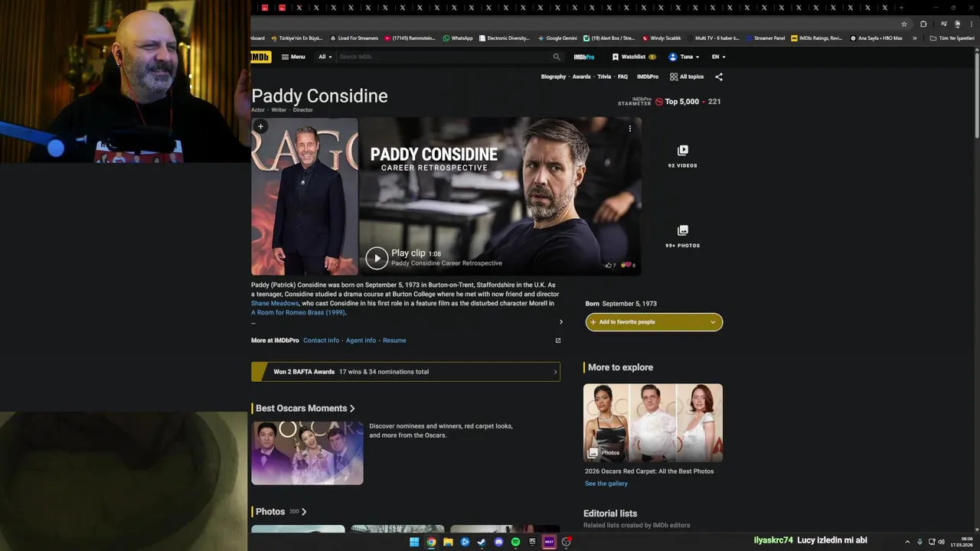Open the Resume link
The image size is (980, 551).
point(394,341)
